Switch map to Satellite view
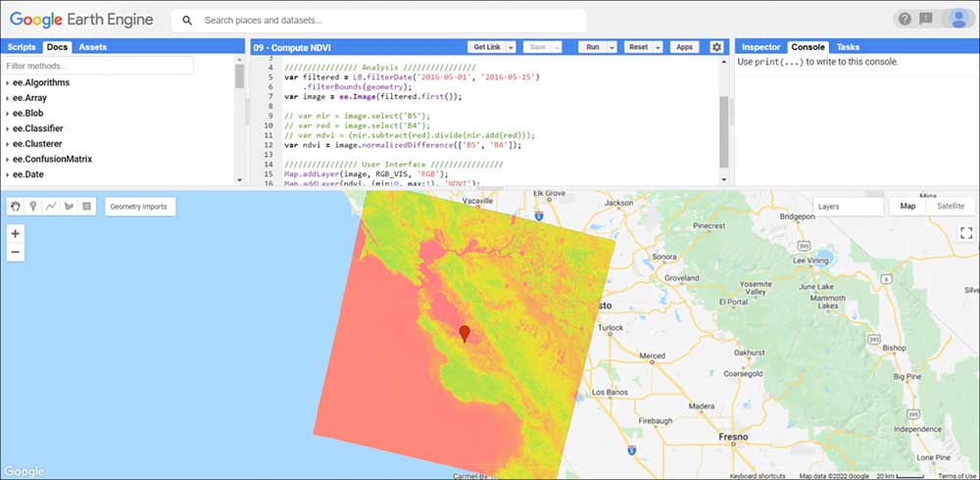 950,207
